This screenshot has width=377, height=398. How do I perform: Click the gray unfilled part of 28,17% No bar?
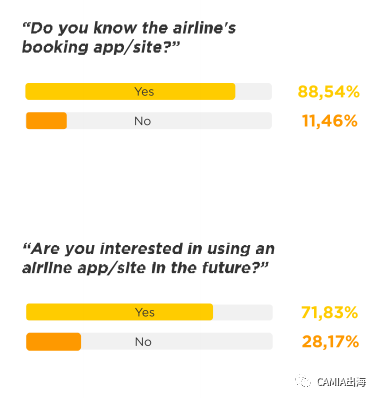[177, 342]
